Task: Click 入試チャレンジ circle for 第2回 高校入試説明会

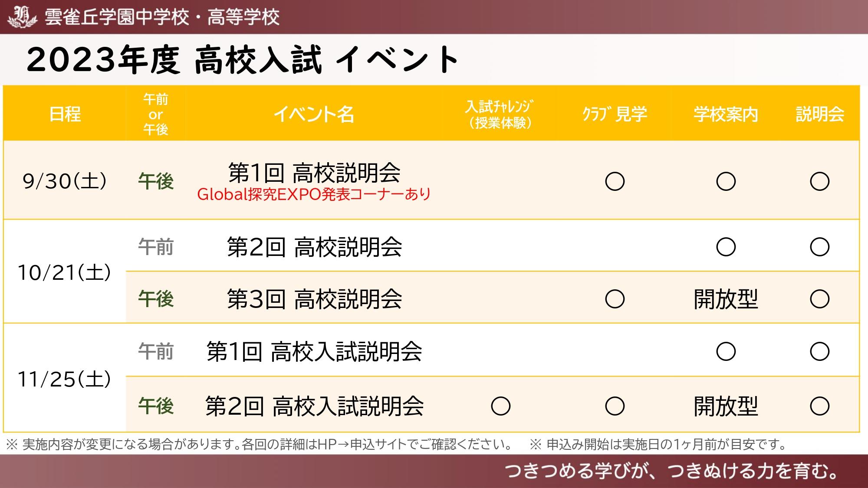Action: tap(500, 406)
